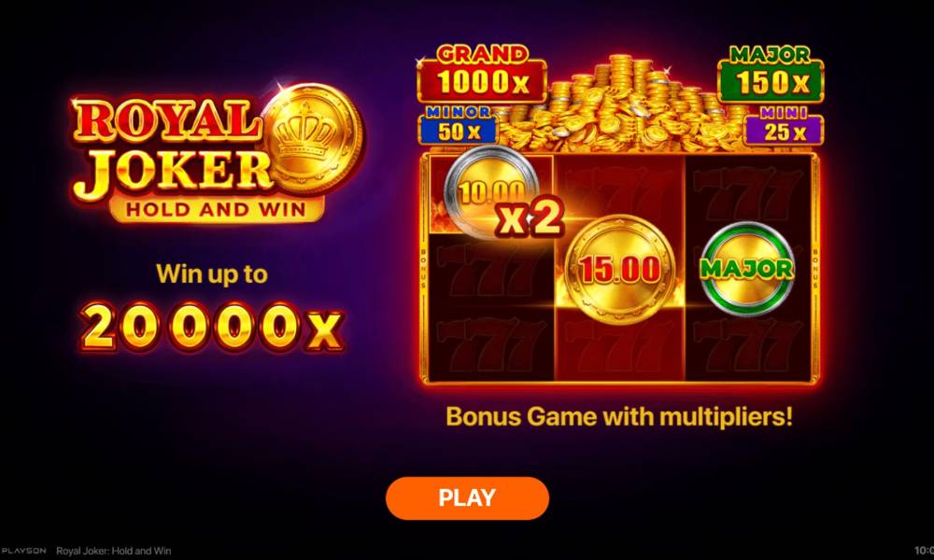
Task: Click the Win up to text
Action: click(x=212, y=274)
